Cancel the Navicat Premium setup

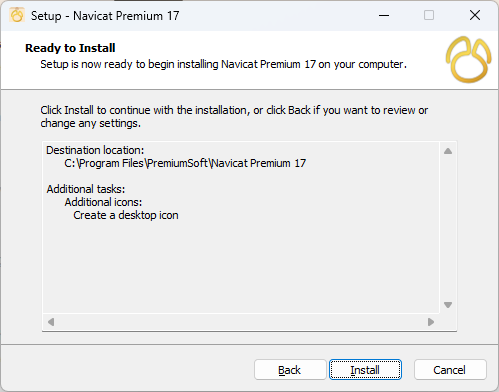click(x=450, y=370)
